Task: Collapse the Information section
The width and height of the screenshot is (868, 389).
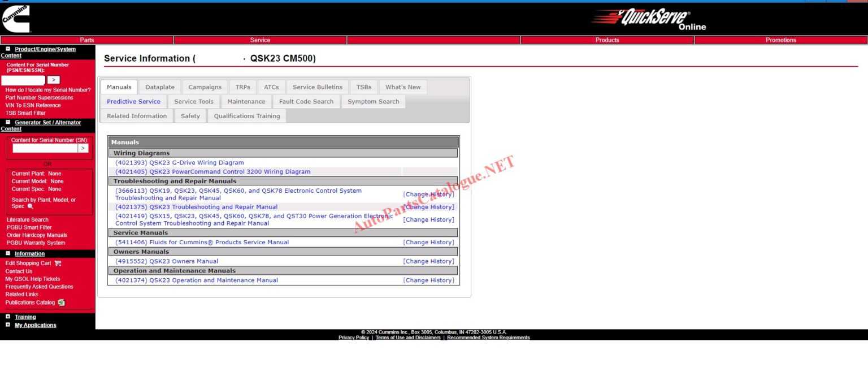Action: [x=8, y=253]
